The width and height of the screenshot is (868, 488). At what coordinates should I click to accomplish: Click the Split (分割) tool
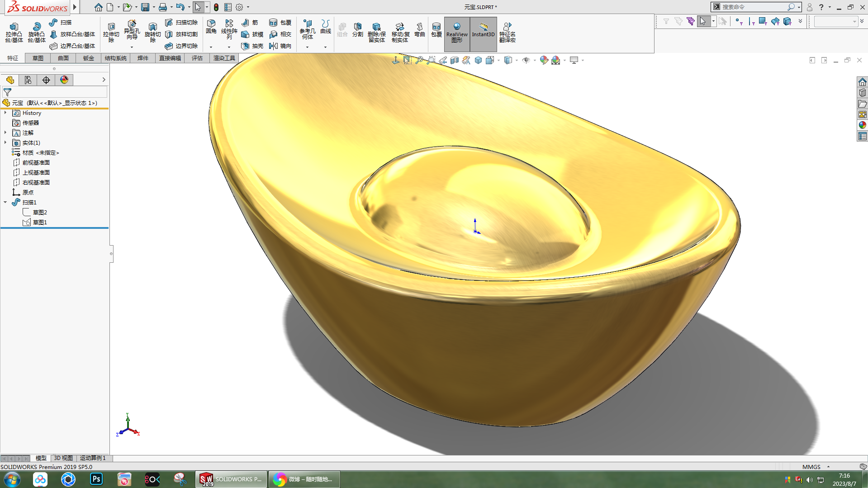tap(358, 30)
